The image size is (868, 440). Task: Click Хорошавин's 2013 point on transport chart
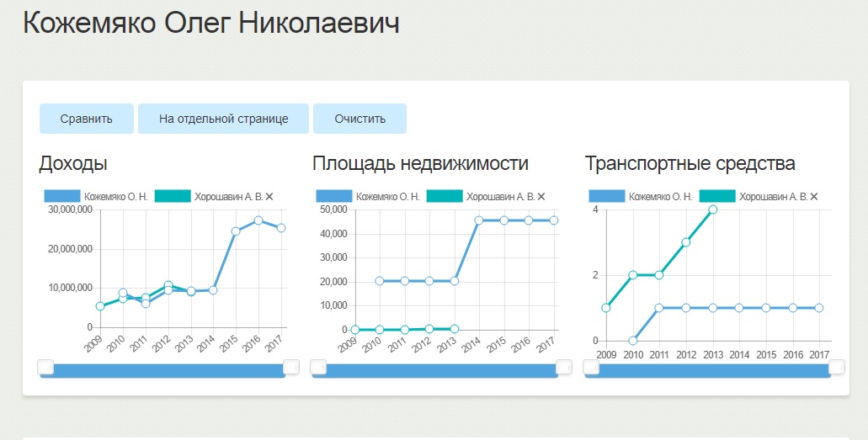[712, 209]
